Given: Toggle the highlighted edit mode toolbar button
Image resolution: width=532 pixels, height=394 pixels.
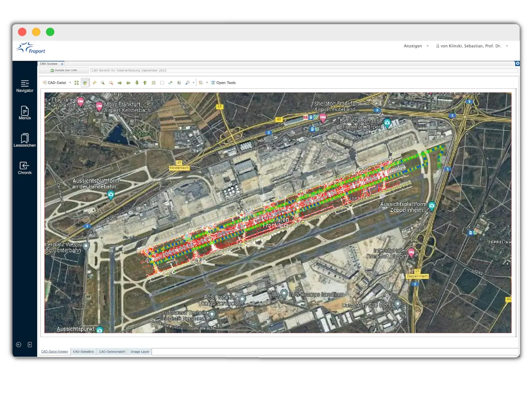Looking at the screenshot, I should point(85,83).
